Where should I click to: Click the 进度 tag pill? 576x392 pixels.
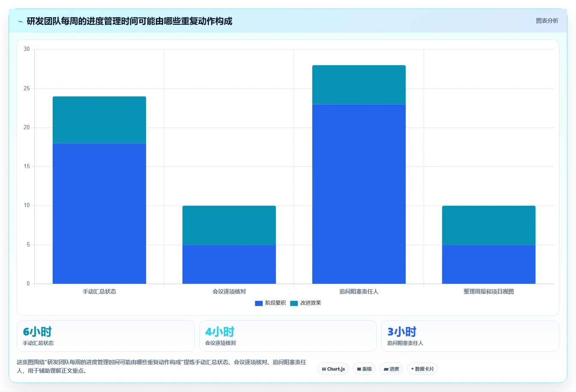click(391, 369)
